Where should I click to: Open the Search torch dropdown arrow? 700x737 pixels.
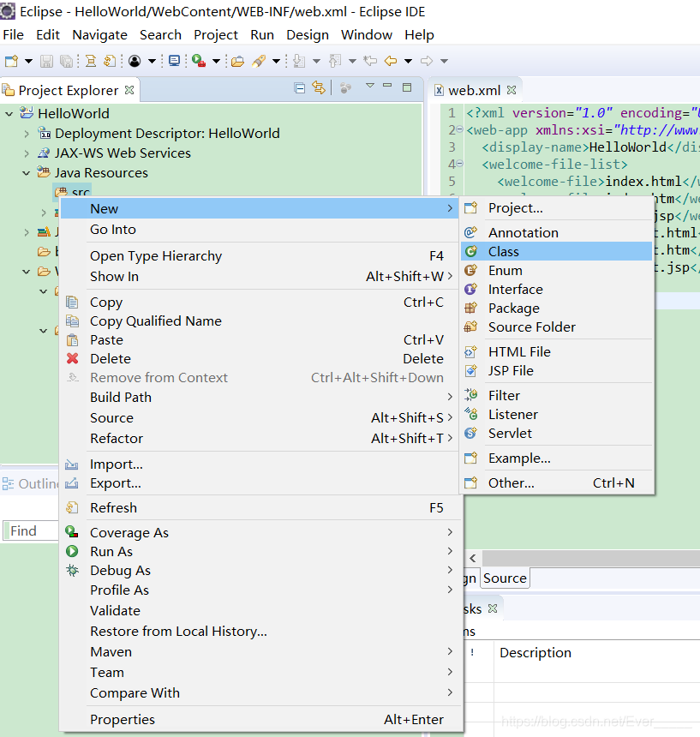[x=276, y=61]
